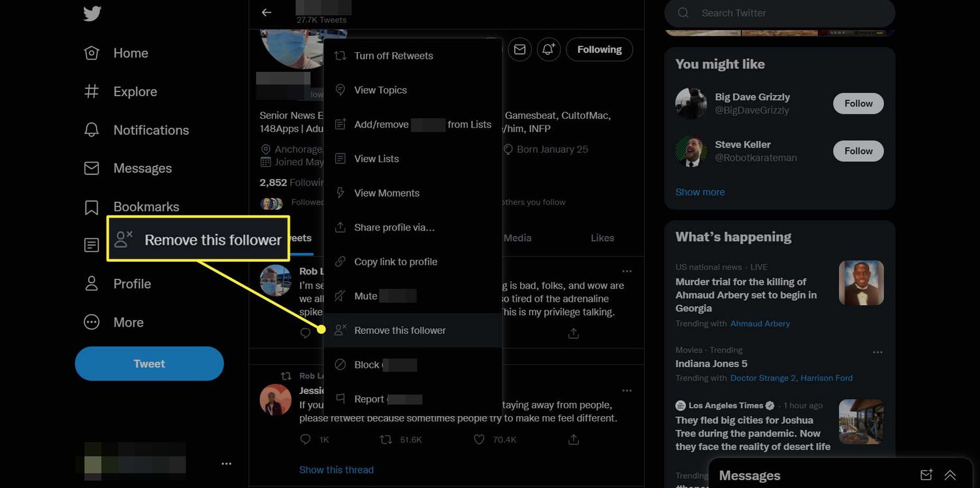Enable tweet notifications with the bell icon
The width and height of the screenshot is (980, 488).
pos(548,49)
